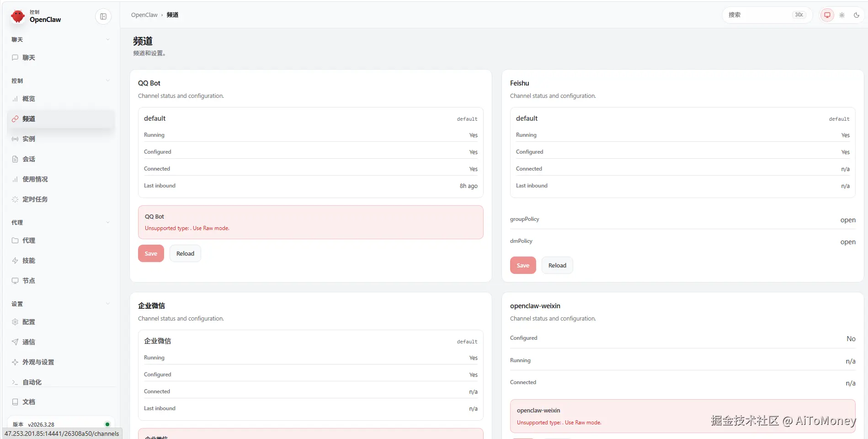This screenshot has width=868, height=439.
Task: Click the version v2026.3.28 status entry
Action: pyautogui.click(x=61, y=424)
